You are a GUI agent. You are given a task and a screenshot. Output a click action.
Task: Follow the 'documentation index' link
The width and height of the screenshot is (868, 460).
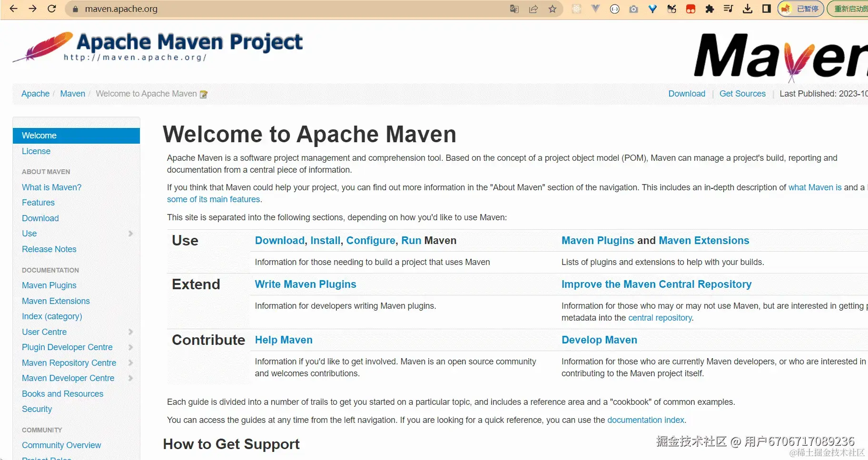[646, 420]
